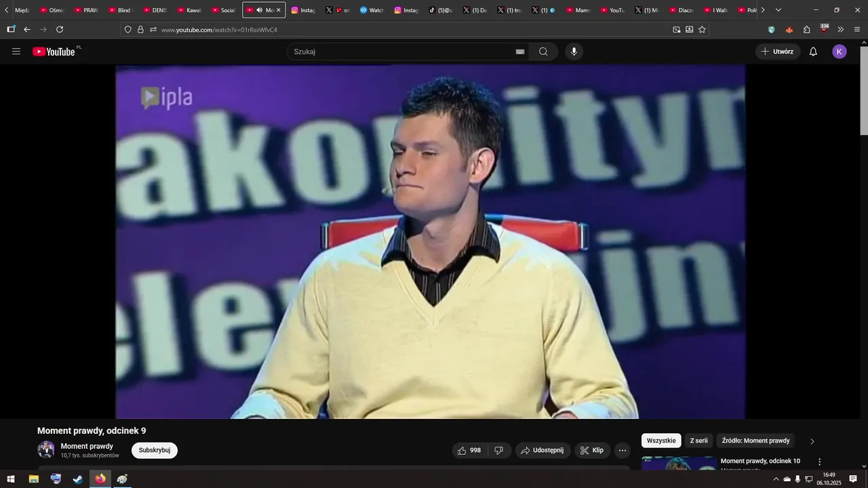This screenshot has width=868, height=488.
Task: Show site security padlock info
Action: pyautogui.click(x=140, y=30)
